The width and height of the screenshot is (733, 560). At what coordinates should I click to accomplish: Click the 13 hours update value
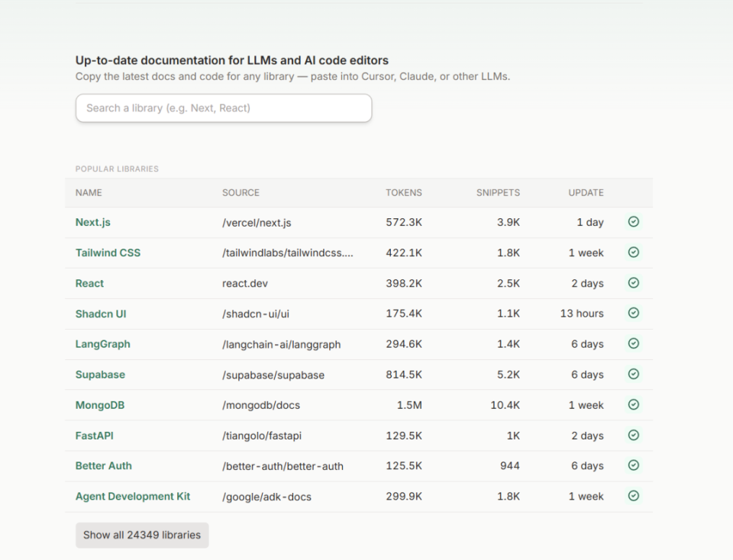click(x=582, y=314)
